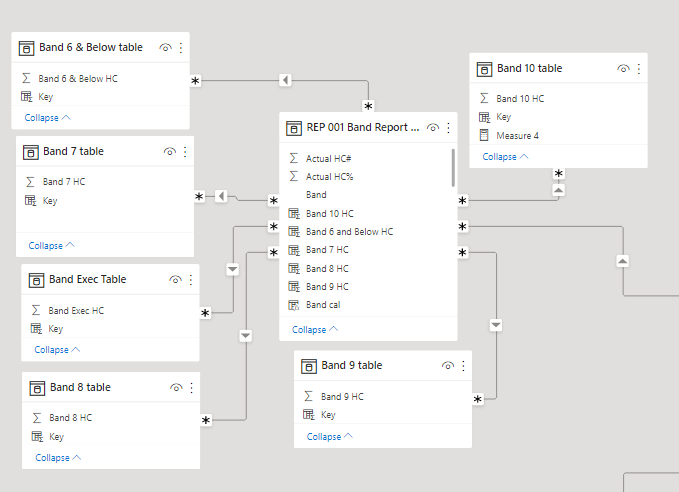Select the left filter arrow on Band 6 relationship line

click(285, 80)
